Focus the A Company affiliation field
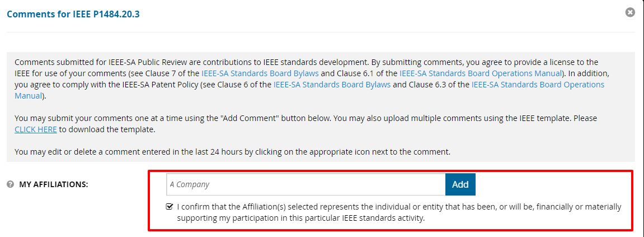Screen dimensions: 644x237 point(305,184)
